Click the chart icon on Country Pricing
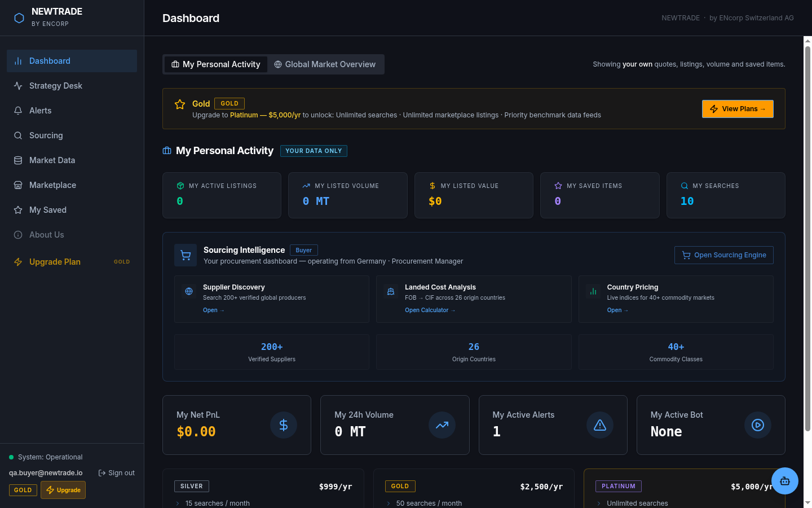The height and width of the screenshot is (508, 812). 593,291
